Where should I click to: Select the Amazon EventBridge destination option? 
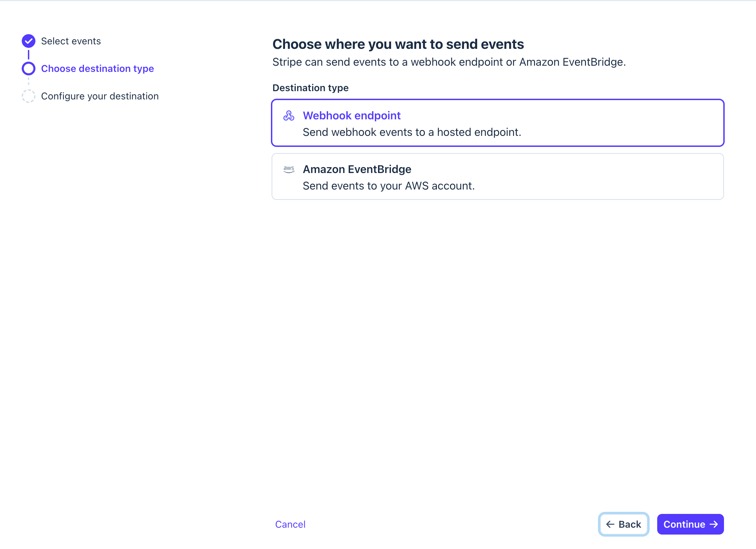pyautogui.click(x=498, y=176)
